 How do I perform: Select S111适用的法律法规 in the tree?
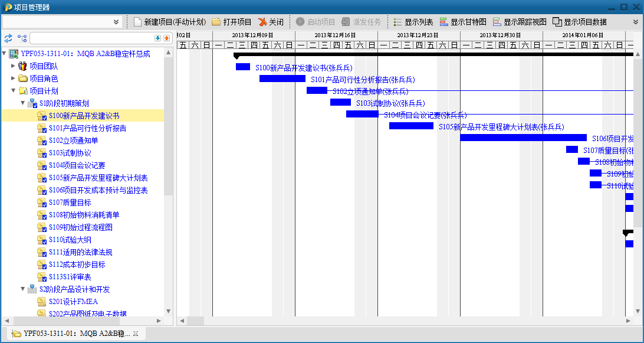[80, 251]
